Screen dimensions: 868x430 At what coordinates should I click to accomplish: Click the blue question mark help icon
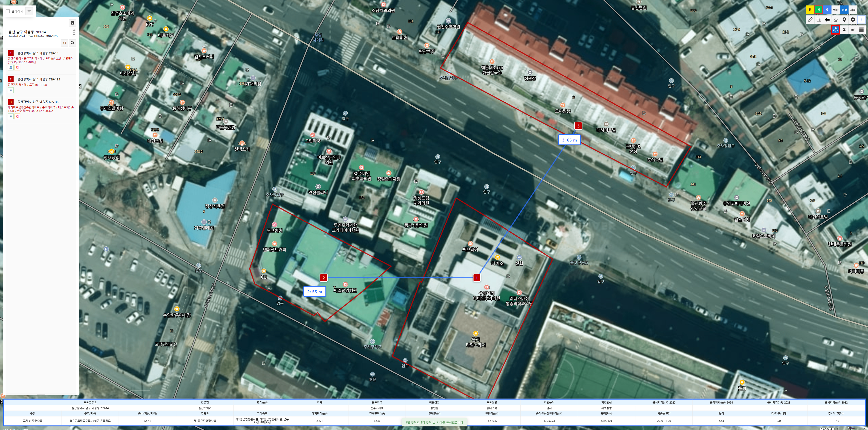861,20
